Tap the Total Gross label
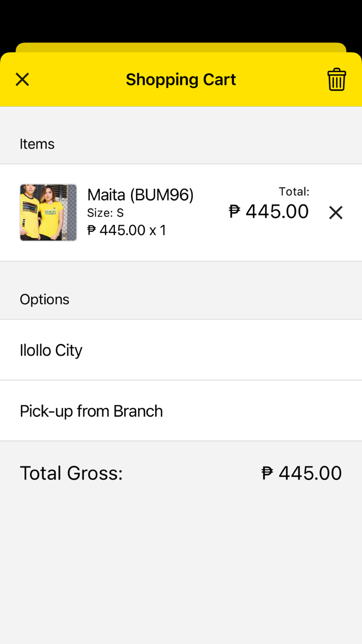 click(x=71, y=473)
